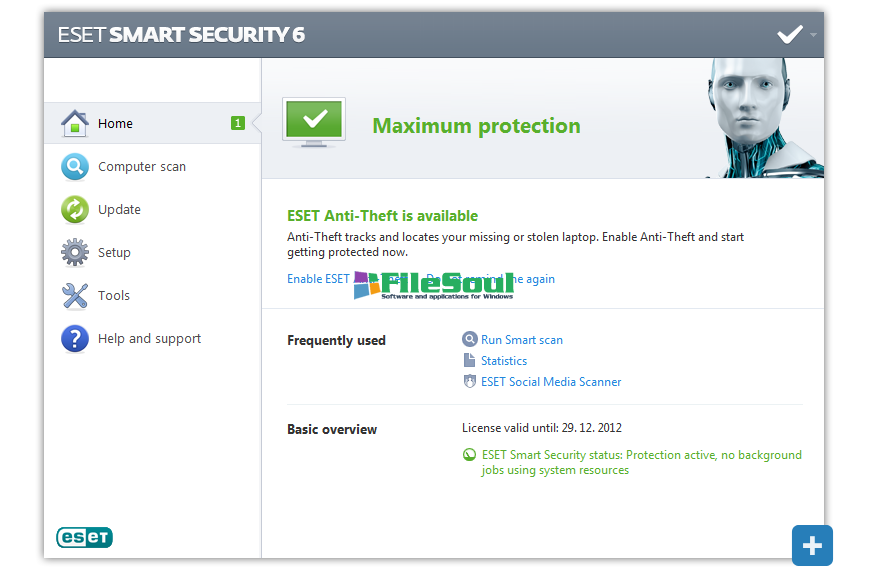Click the Setup gear icon
The image size is (870, 571).
click(75, 253)
